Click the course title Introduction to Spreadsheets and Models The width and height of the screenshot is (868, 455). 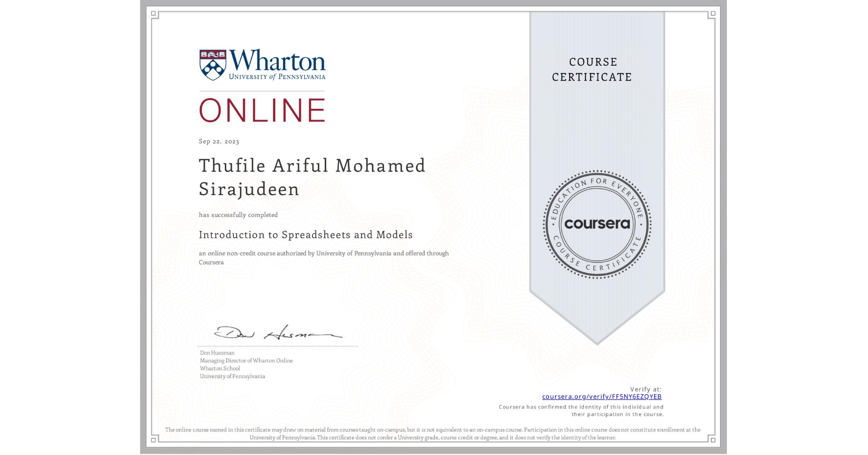point(306,235)
